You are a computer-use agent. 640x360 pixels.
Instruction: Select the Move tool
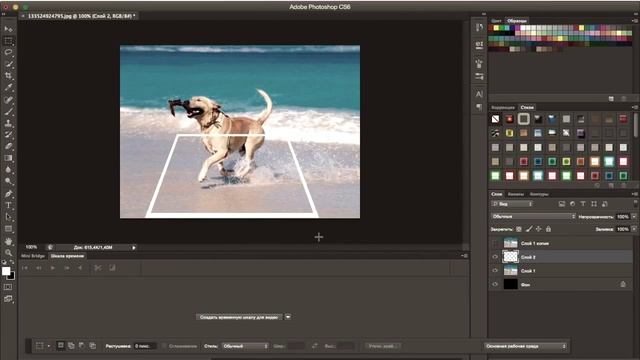pyautogui.click(x=8, y=29)
